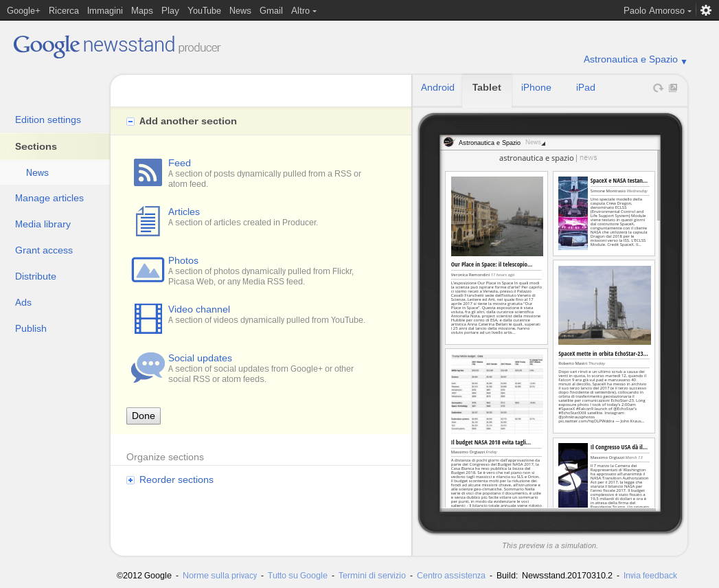
Task: Open Immagini in the top bar
Action: click(x=105, y=10)
